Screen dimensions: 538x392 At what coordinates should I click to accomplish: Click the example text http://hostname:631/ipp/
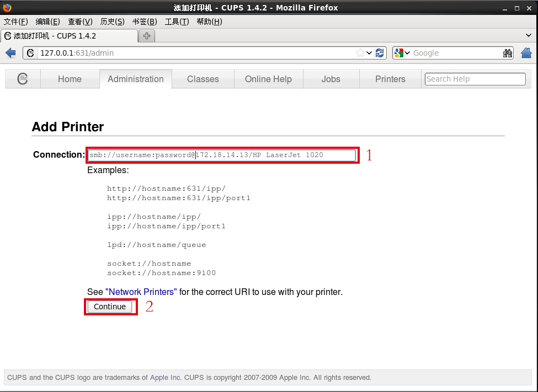coord(167,189)
